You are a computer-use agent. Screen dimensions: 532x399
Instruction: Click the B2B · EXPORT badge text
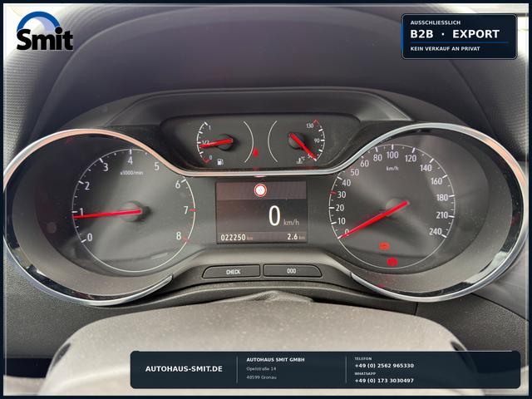[x=455, y=34]
